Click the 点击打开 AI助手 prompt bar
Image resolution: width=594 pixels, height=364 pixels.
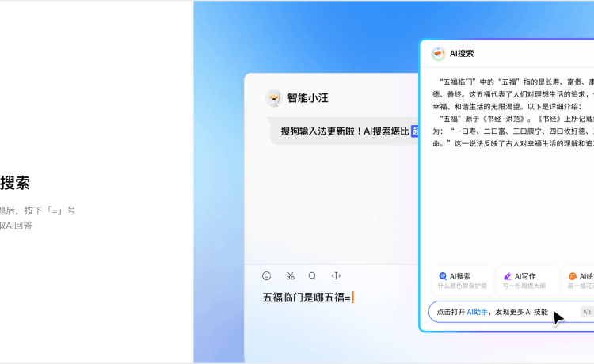[x=512, y=312]
